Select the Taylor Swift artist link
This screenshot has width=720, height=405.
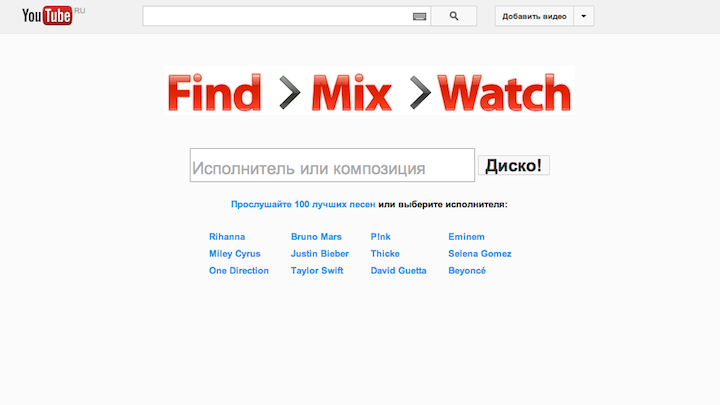(317, 271)
